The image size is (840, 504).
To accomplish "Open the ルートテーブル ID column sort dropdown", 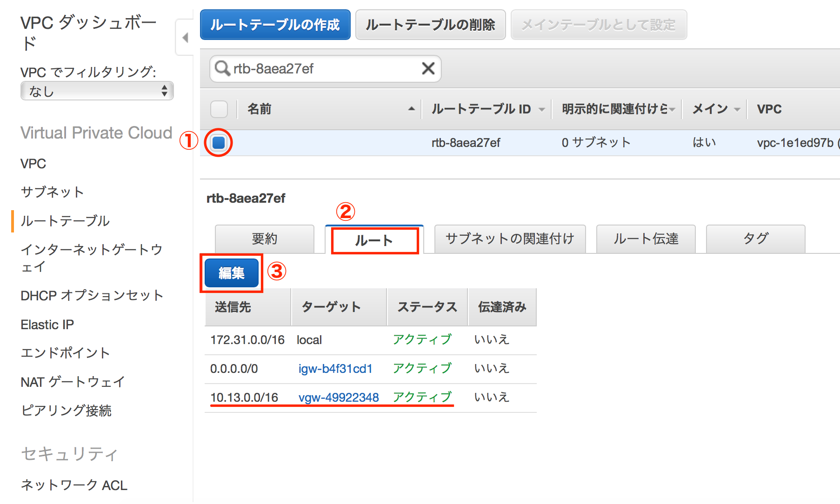I will click(x=541, y=109).
